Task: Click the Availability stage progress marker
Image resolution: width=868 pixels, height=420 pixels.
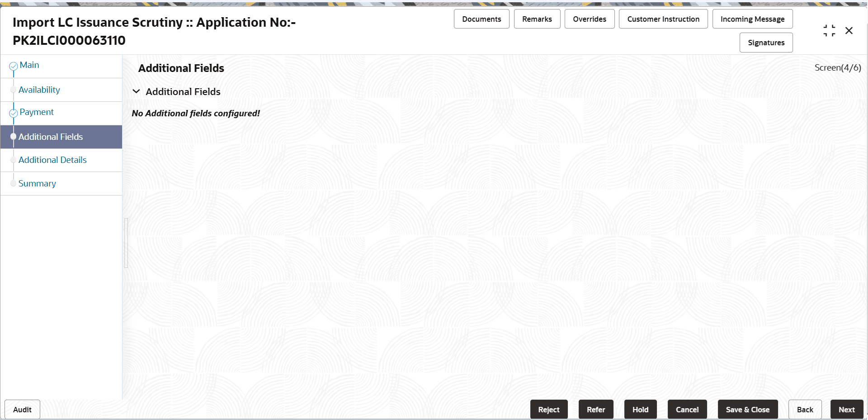Action: (x=14, y=89)
